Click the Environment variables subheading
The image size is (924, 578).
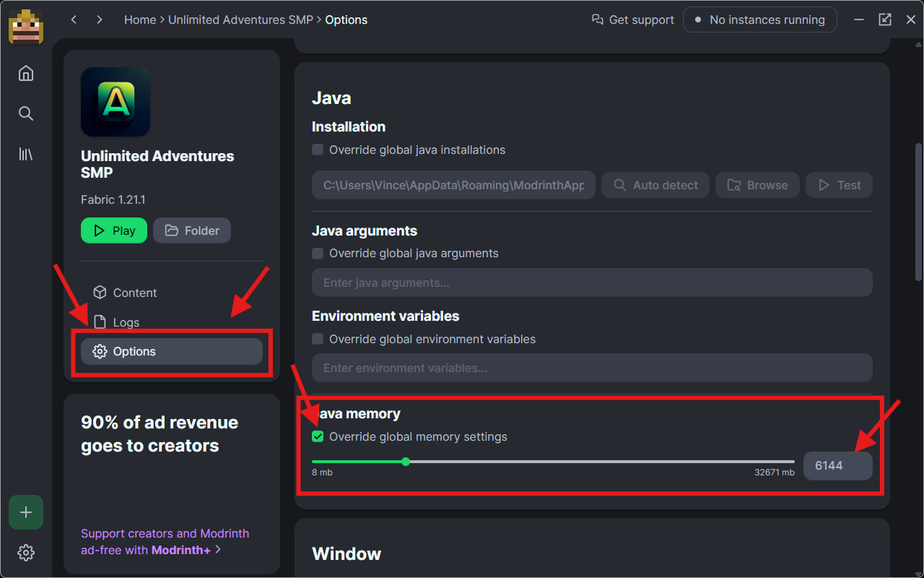385,316
